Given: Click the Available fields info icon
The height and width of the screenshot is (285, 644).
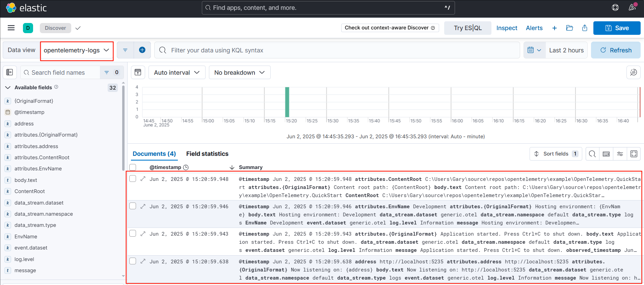Looking at the screenshot, I should pyautogui.click(x=56, y=87).
